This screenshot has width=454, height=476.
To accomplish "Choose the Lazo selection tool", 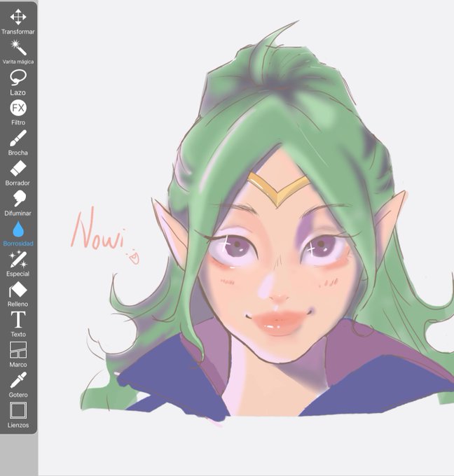I will [x=18, y=83].
